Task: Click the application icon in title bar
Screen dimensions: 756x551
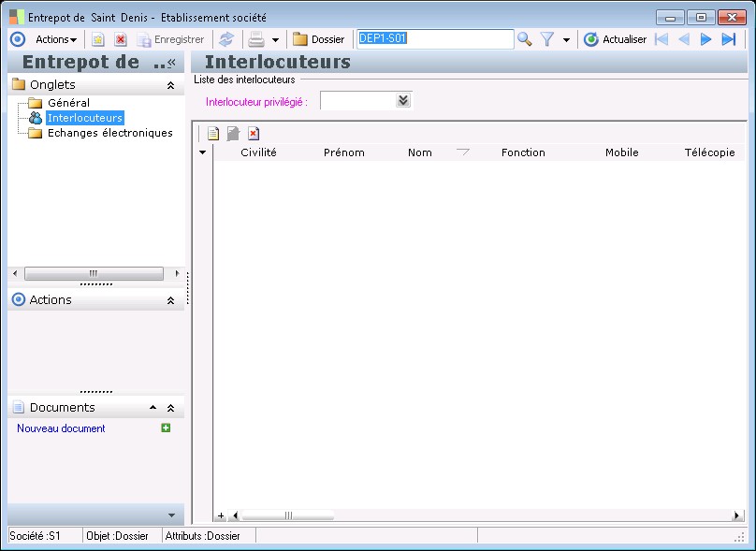Action: 17,18
